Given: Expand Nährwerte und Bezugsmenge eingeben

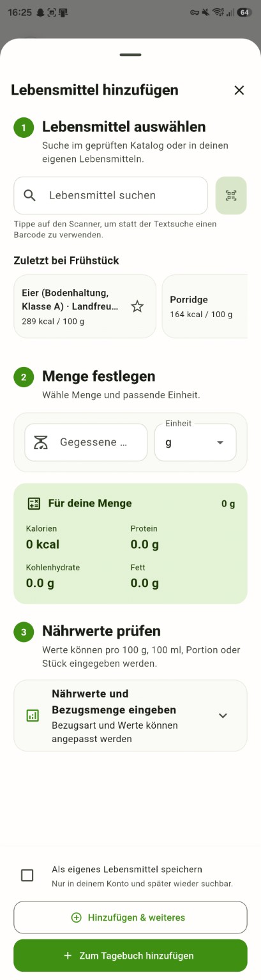Looking at the screenshot, I should click(130, 715).
